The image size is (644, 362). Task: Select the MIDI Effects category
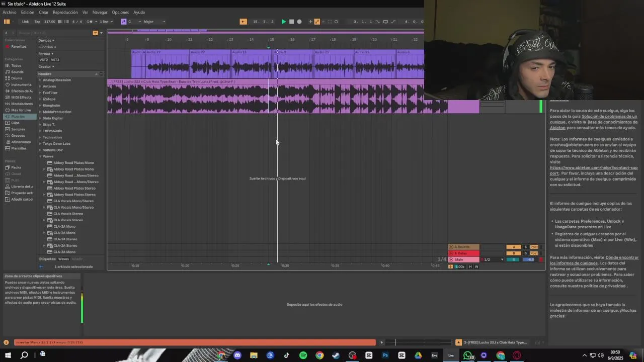[21, 98]
